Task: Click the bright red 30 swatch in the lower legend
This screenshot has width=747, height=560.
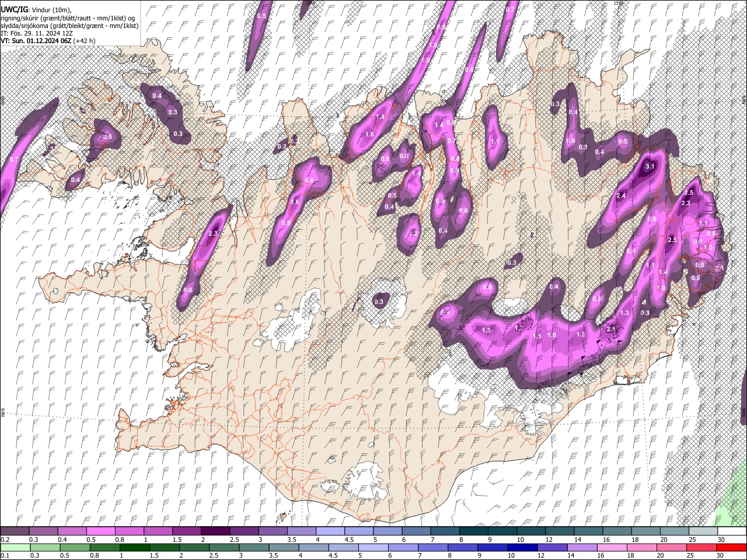Action: click(x=732, y=547)
